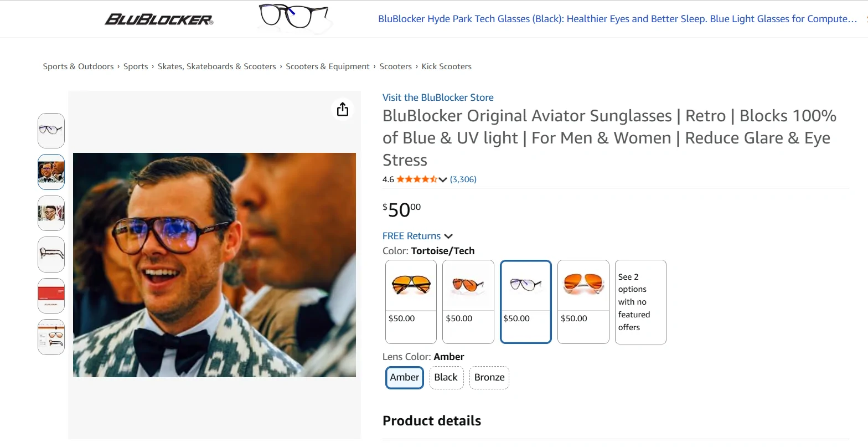Screen dimensions: 868x447
Task: Select the Tortoise/Tech clear-lens color swatch
Action: click(x=526, y=302)
